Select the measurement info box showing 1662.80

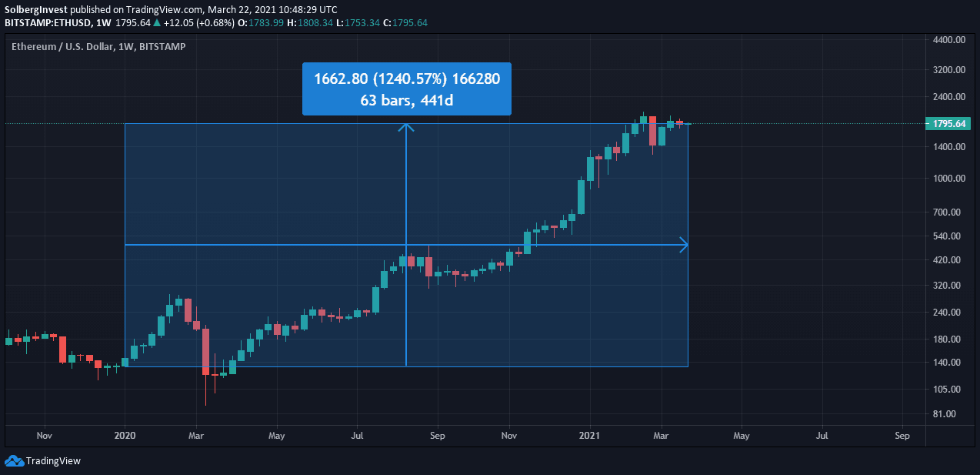click(x=407, y=89)
